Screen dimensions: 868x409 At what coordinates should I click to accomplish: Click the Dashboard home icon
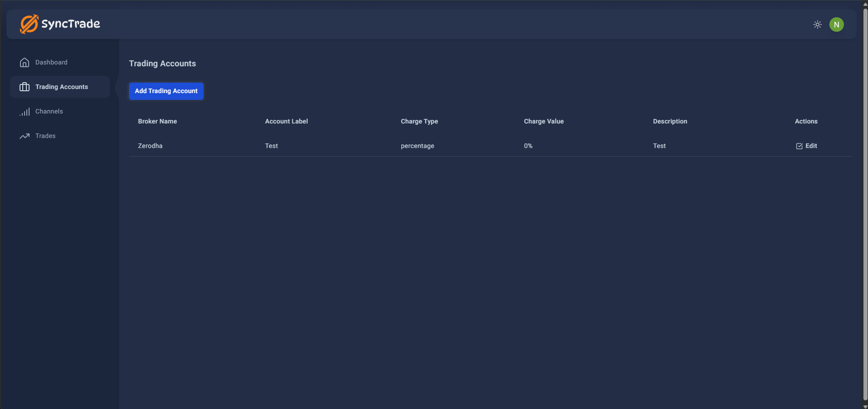coord(25,63)
